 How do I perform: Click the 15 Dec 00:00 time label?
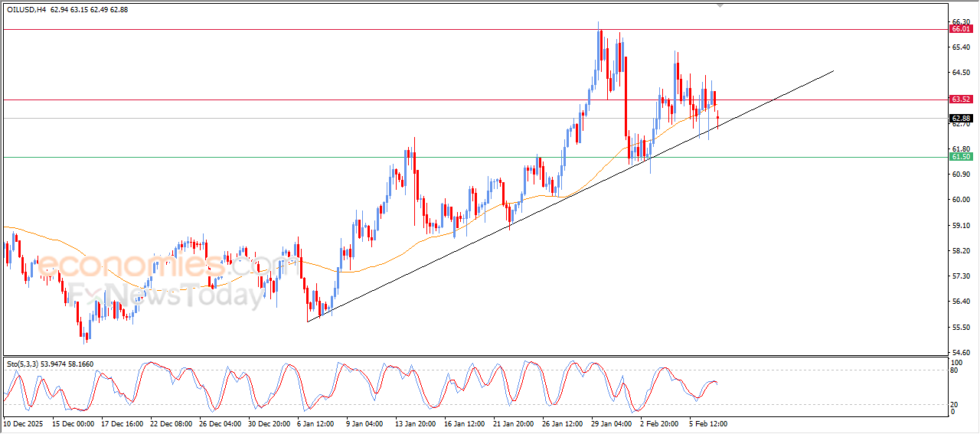(73, 423)
